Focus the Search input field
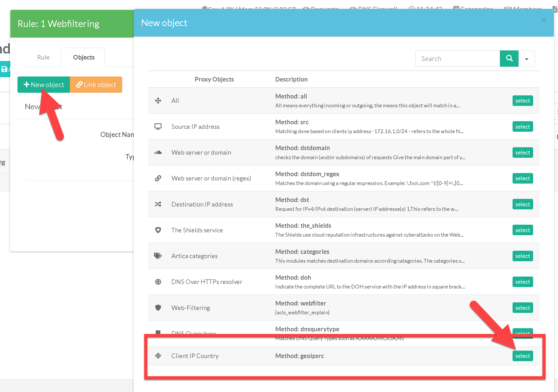This screenshot has width=558, height=392. tap(457, 59)
